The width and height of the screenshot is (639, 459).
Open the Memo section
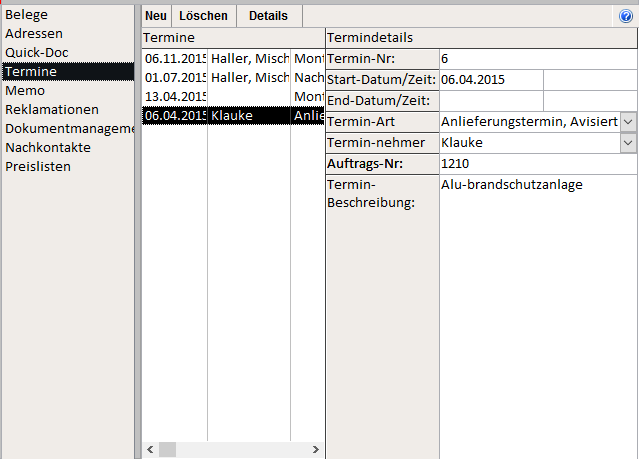point(25,90)
